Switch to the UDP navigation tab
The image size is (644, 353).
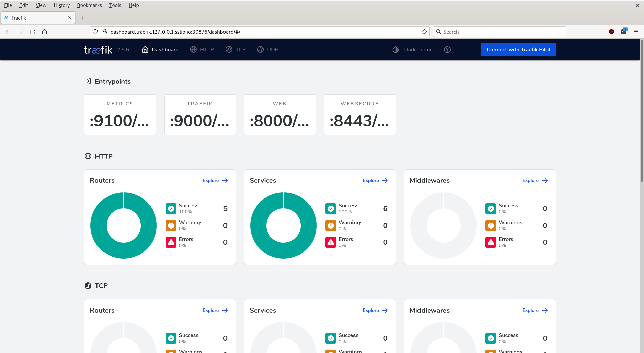coord(268,50)
